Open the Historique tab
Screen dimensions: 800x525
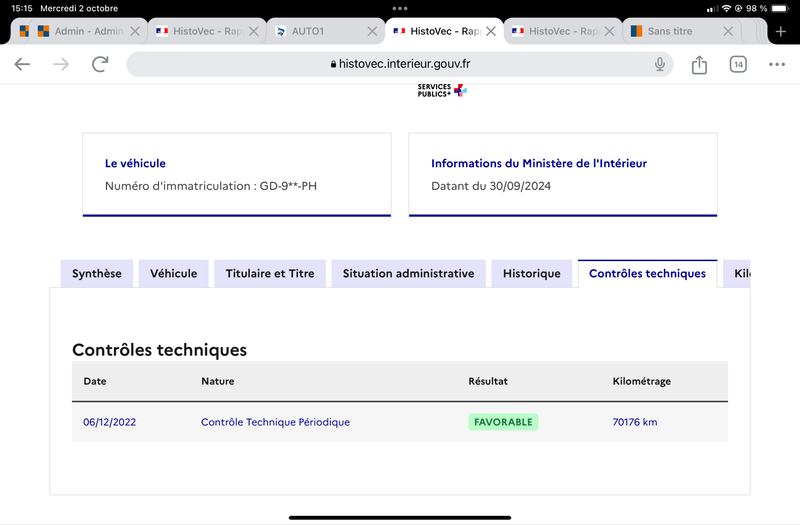click(532, 273)
